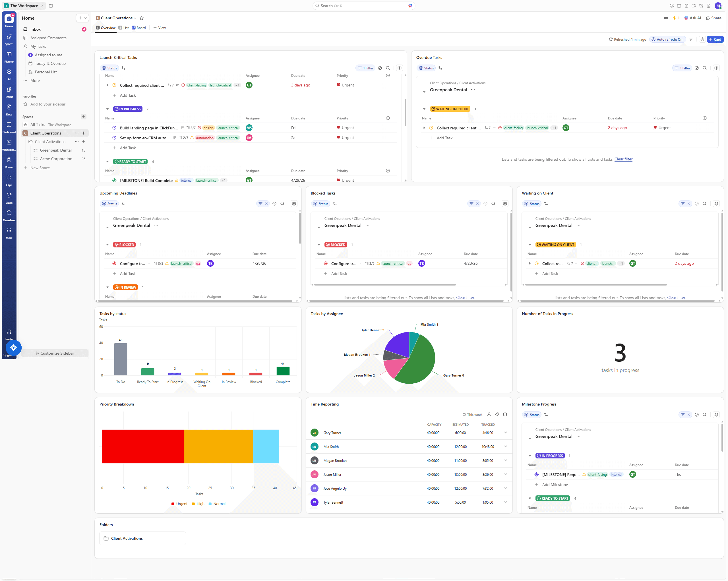Click the Clear filter link in Overdue Tasks
The image size is (728, 581).
tap(623, 159)
